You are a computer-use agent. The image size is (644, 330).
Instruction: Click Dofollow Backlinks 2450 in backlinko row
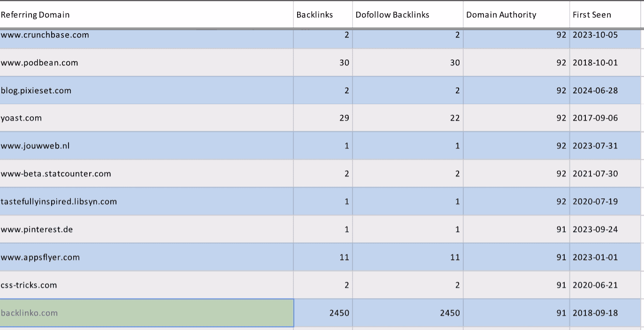coord(408,313)
